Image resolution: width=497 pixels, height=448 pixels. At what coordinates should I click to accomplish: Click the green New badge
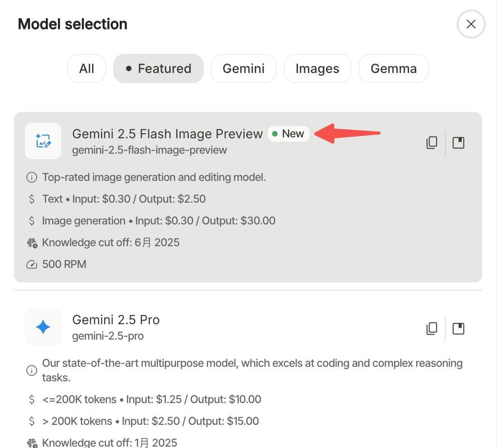pyautogui.click(x=288, y=134)
